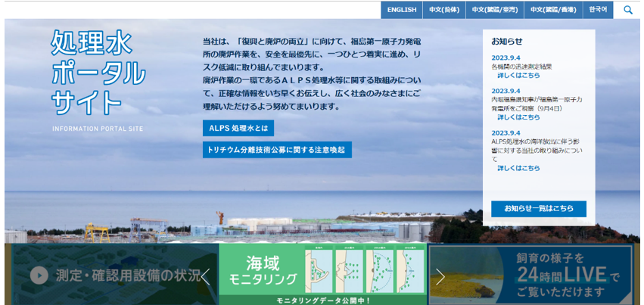Open 詳しくはこちら under ALPS処理水の海洋放出 news item

(518, 168)
